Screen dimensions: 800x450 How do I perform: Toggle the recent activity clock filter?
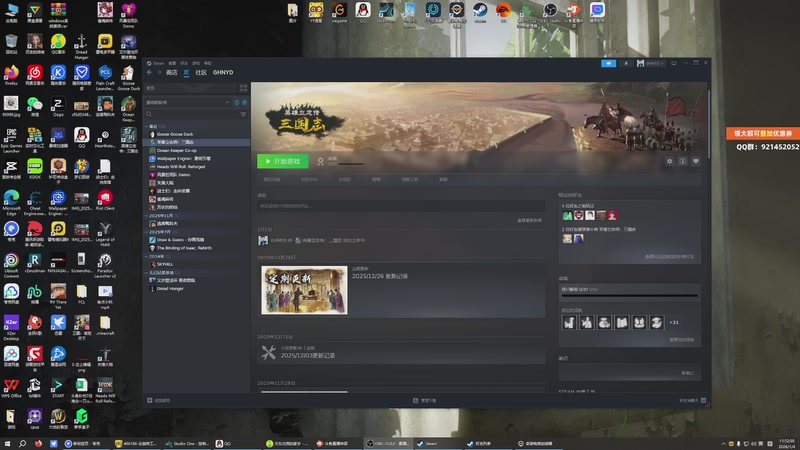click(236, 103)
